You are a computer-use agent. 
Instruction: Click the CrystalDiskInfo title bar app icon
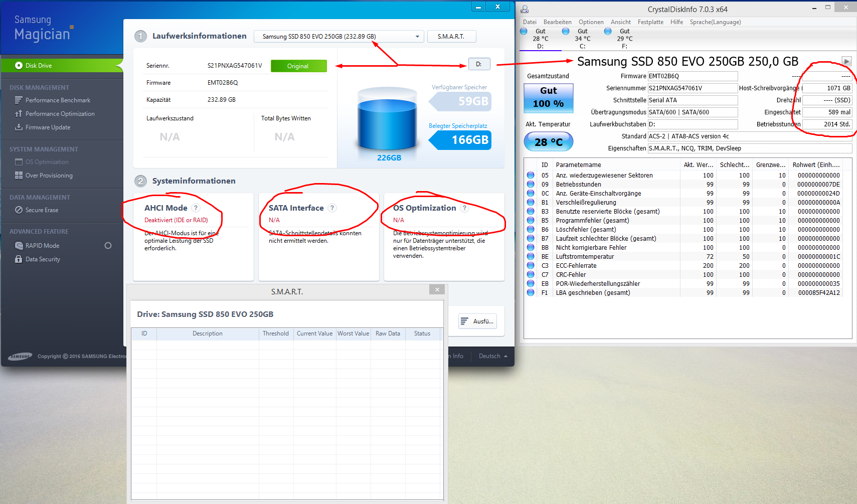(x=525, y=9)
